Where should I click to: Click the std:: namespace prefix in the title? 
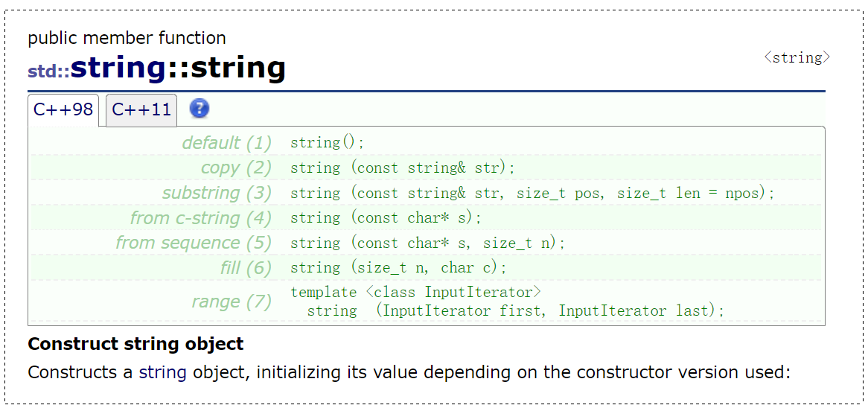(48, 71)
